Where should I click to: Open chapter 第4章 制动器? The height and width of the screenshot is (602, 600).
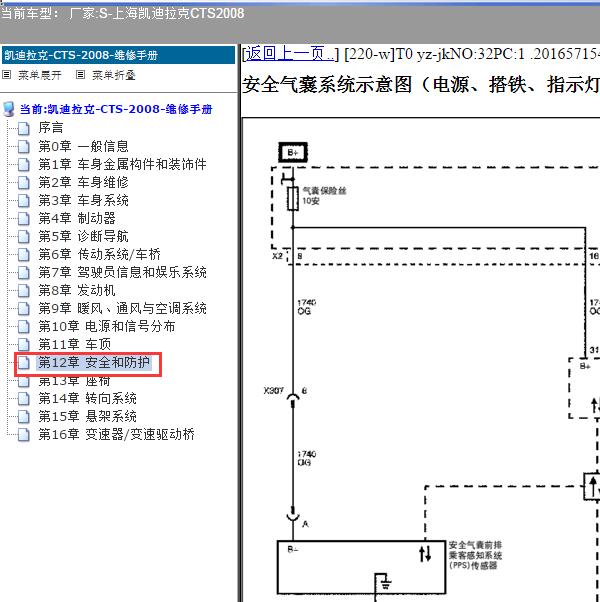pos(77,218)
